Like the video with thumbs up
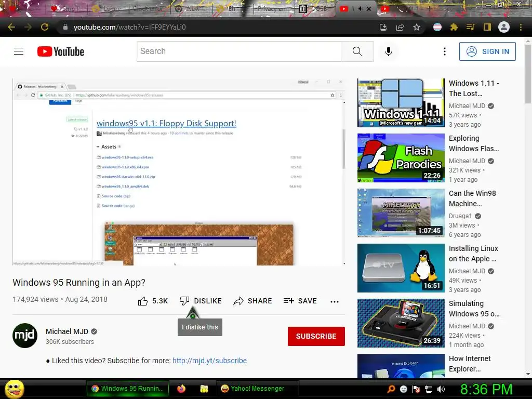 pos(153,301)
